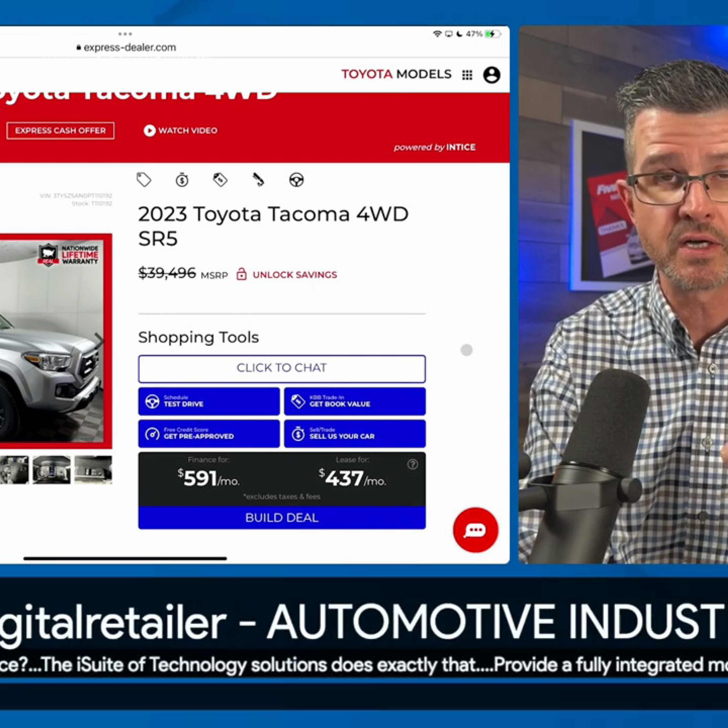This screenshot has width=728, height=728.
Task: Click Get Pre-Approved button
Action: click(x=209, y=434)
